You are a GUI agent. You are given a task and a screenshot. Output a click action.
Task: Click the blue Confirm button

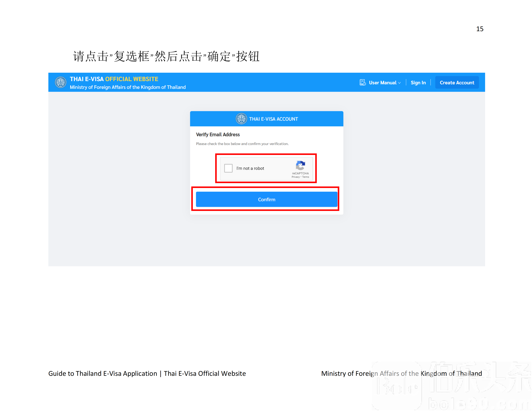coord(267,199)
